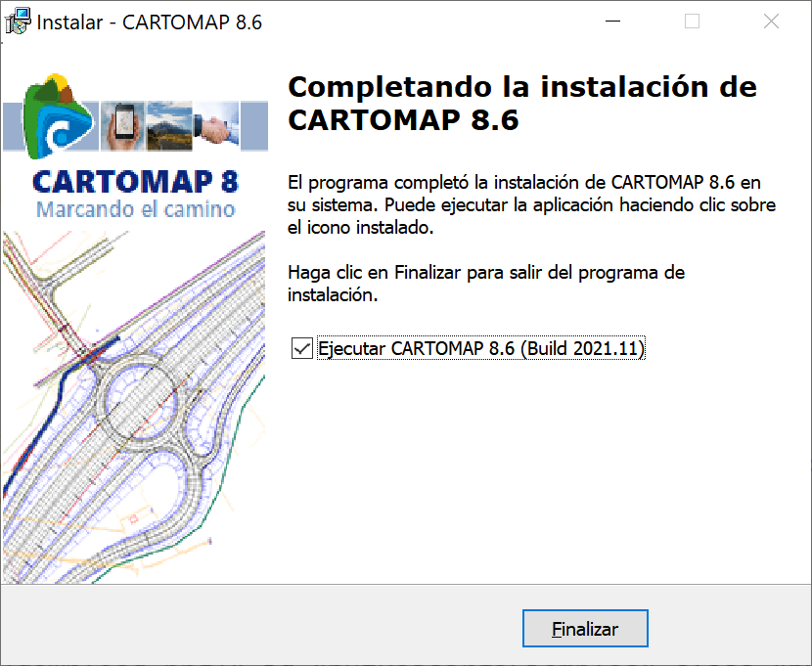Minimize the Instalar CARTOMAP window

[612, 22]
